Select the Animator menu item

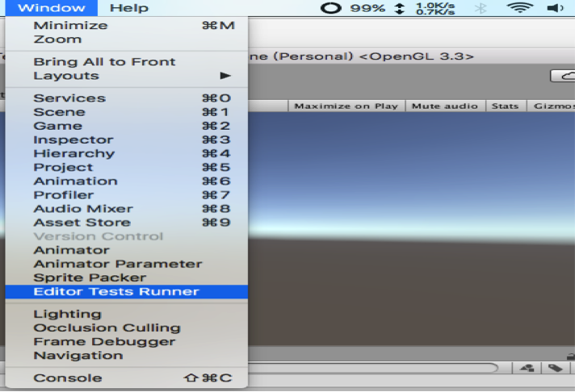click(x=127, y=250)
